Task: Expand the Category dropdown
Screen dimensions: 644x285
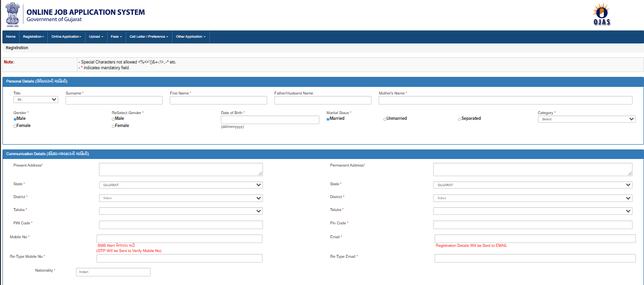Action: 586,119
